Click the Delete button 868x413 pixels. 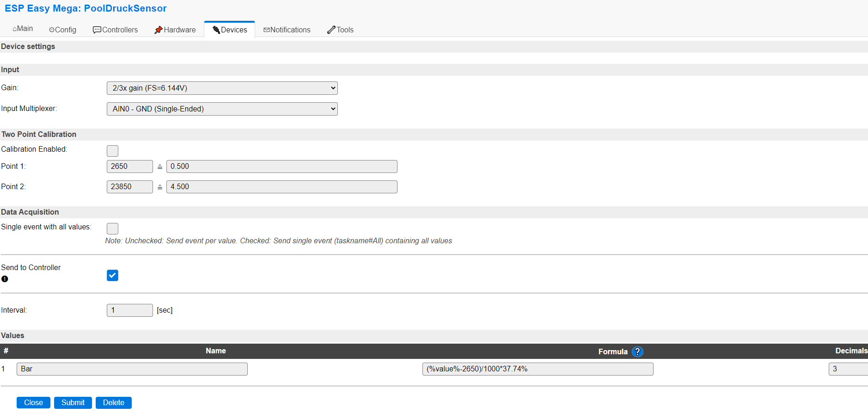click(114, 403)
